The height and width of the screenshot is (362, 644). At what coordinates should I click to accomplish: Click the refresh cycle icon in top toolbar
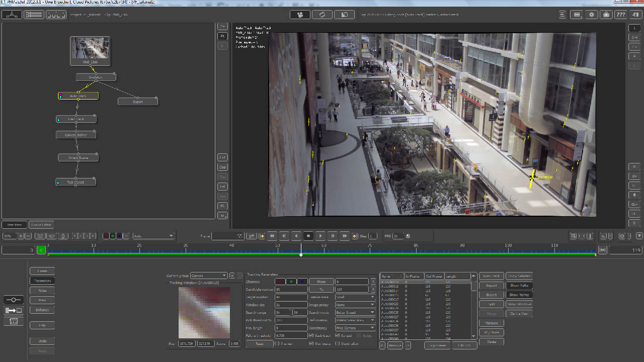coord(322,15)
